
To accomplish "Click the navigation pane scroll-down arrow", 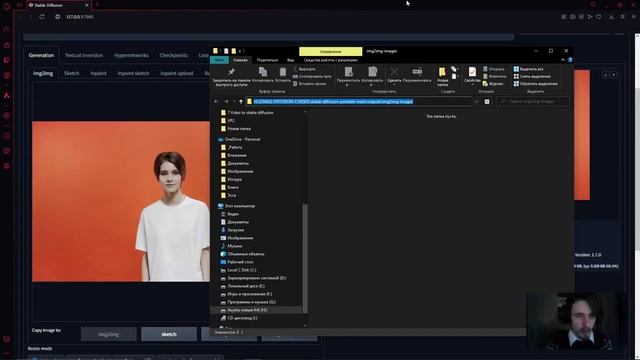I will (305, 325).
